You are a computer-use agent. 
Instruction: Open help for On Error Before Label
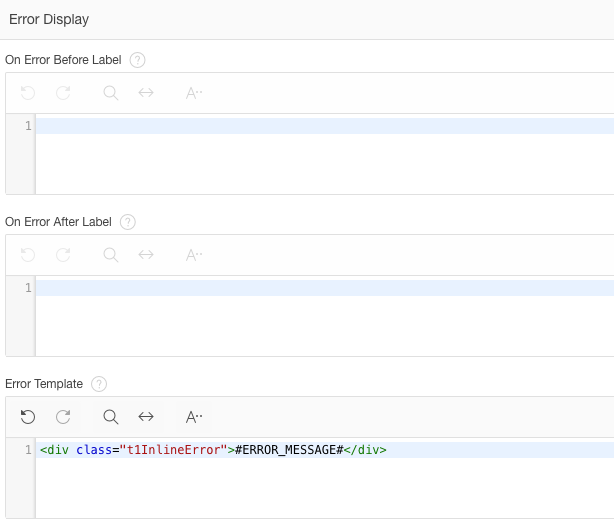[x=137, y=60]
